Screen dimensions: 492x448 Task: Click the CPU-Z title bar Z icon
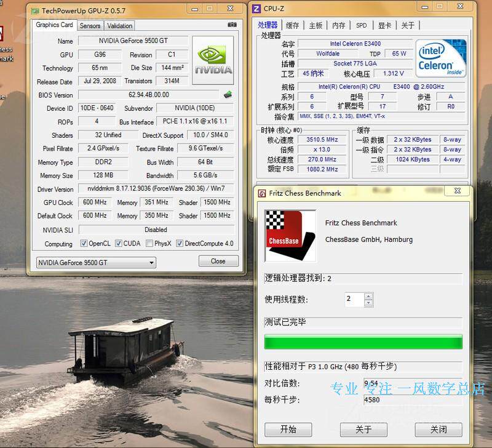pyautogui.click(x=256, y=9)
